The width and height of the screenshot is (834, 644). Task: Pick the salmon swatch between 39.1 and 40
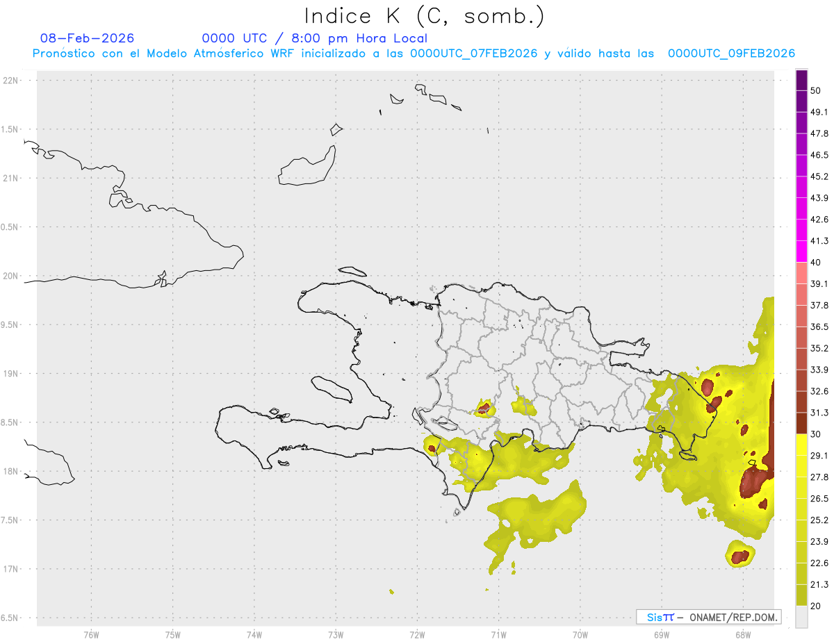[x=801, y=273]
